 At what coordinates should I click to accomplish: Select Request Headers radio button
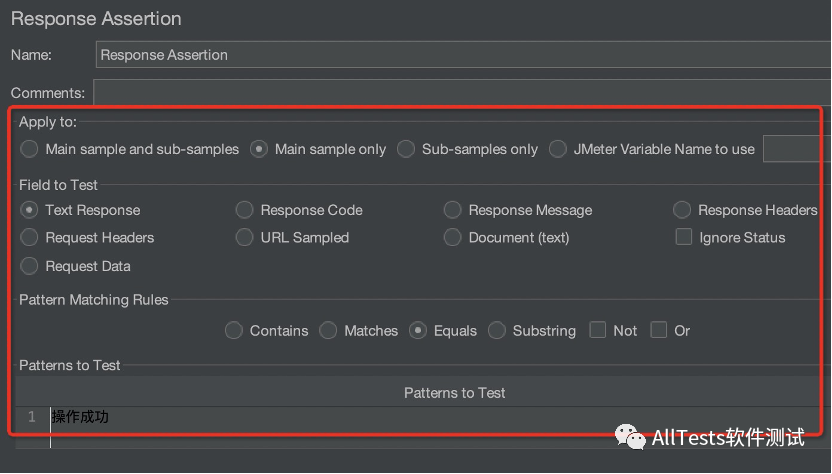click(x=30, y=238)
